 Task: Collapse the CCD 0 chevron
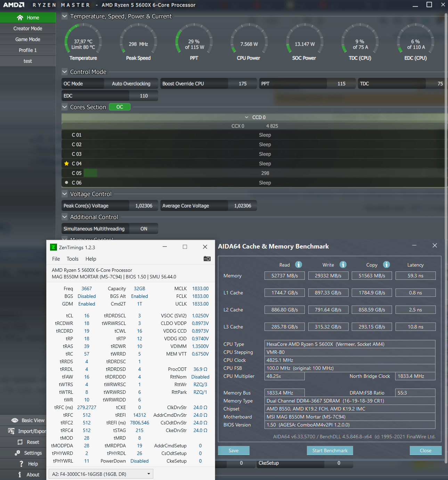tap(246, 117)
